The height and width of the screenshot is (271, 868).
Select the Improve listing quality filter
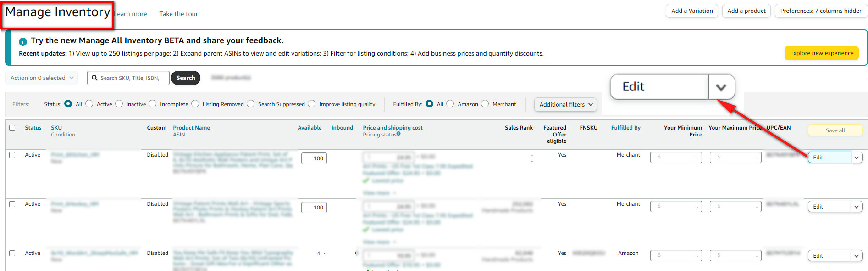coord(312,104)
